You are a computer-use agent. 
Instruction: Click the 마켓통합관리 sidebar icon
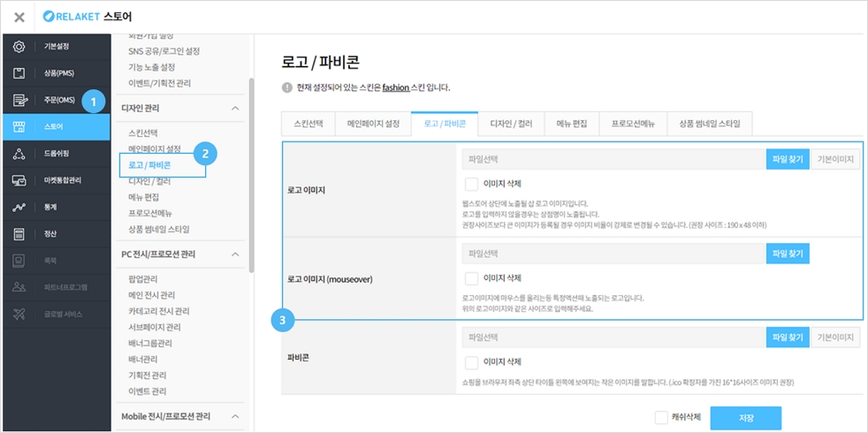[x=19, y=180]
